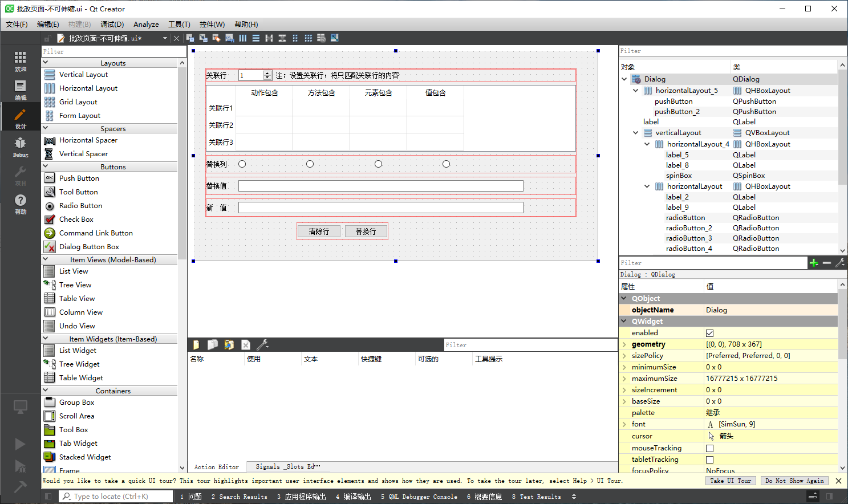Viewport: 848px width, 504px height.
Task: Open the Welcome mode in left sidebar
Action: click(21, 61)
